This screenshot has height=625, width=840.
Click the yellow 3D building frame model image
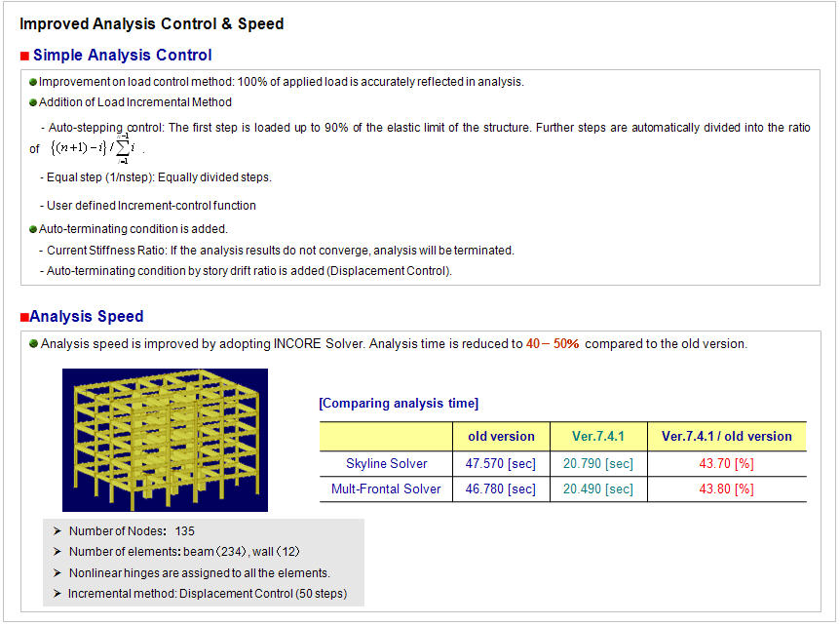165,440
